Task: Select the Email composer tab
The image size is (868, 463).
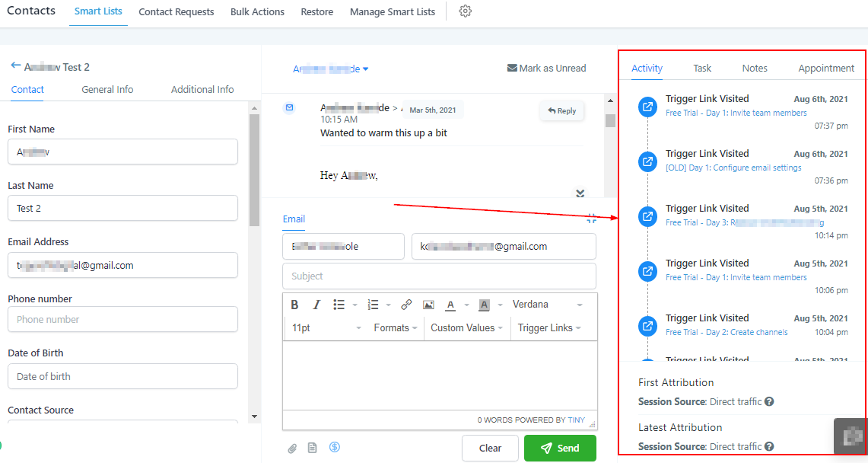Action: 294,219
